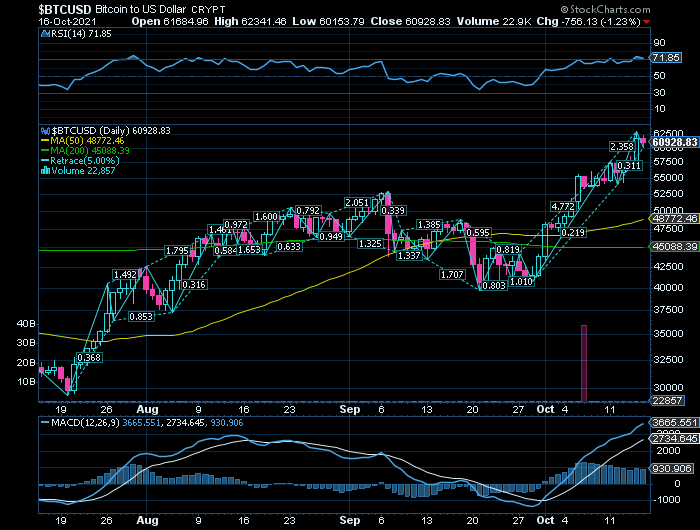Click the 2.051 retrace label
Viewport: 700px width, 530px height.
point(357,203)
